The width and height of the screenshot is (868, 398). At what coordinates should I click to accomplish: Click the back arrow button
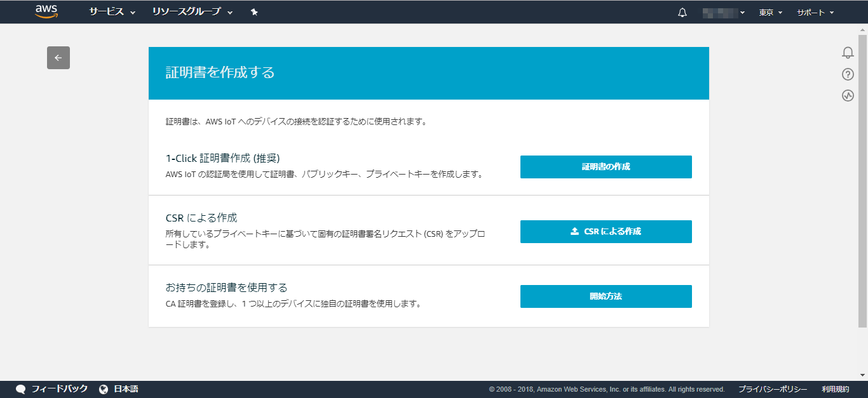(x=58, y=58)
